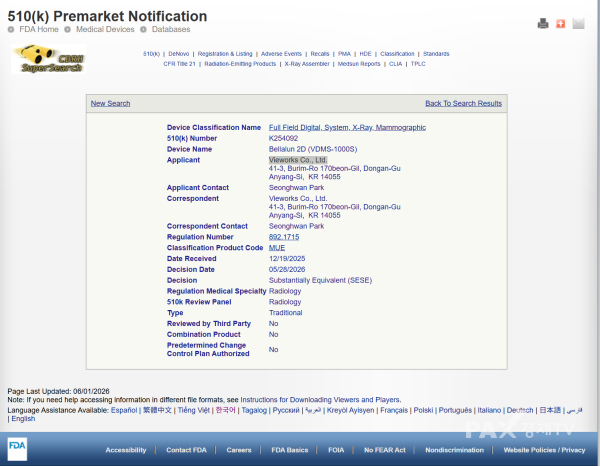Open CDRH SuperSearch binoculars logo
600x466 pixels.
pos(49,59)
